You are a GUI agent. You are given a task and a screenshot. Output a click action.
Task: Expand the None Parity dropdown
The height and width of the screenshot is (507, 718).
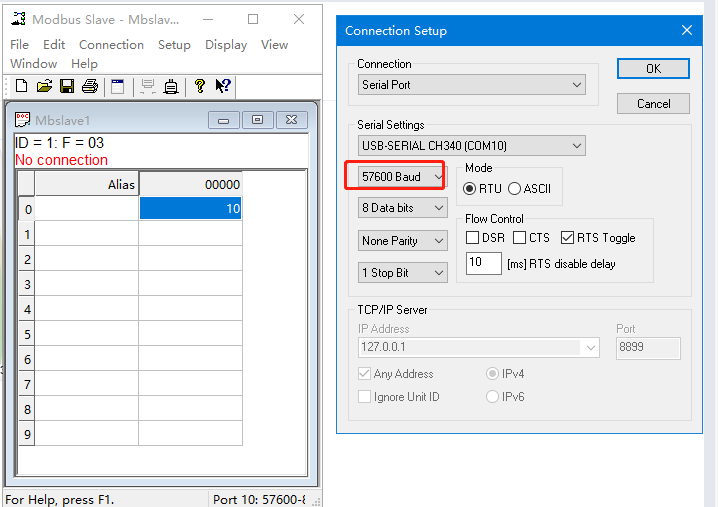(402, 241)
